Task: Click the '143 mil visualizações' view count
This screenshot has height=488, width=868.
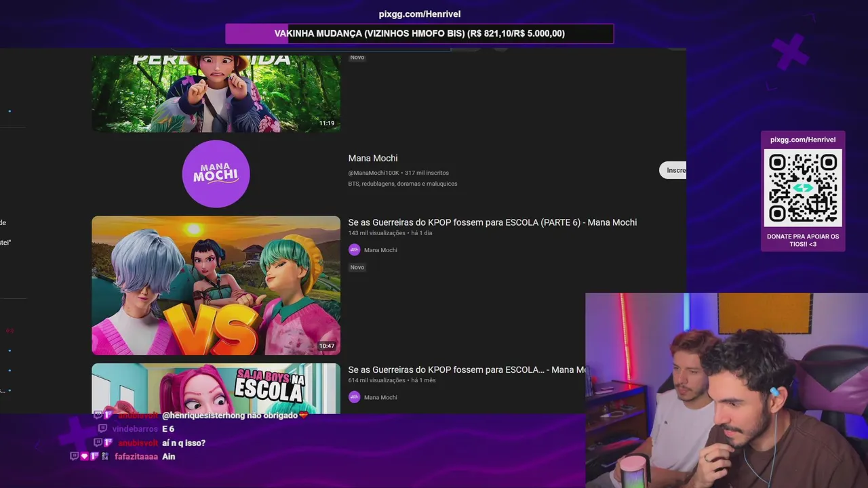Action: point(376,233)
